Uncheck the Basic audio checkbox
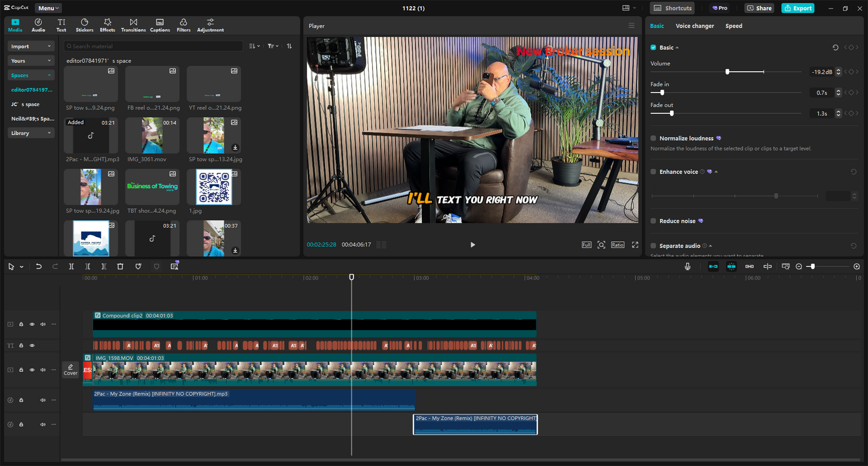The image size is (868, 466). (x=653, y=47)
